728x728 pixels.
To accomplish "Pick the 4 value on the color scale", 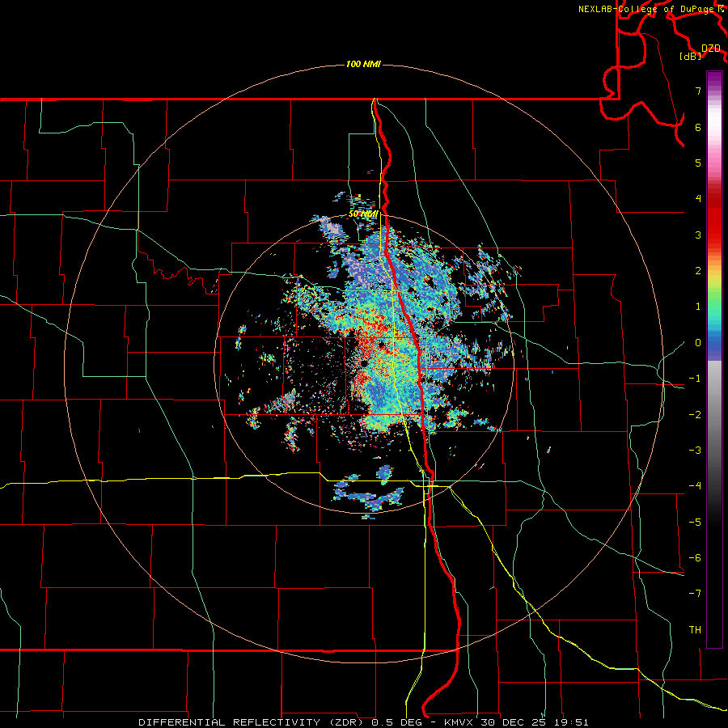I will click(698, 199).
